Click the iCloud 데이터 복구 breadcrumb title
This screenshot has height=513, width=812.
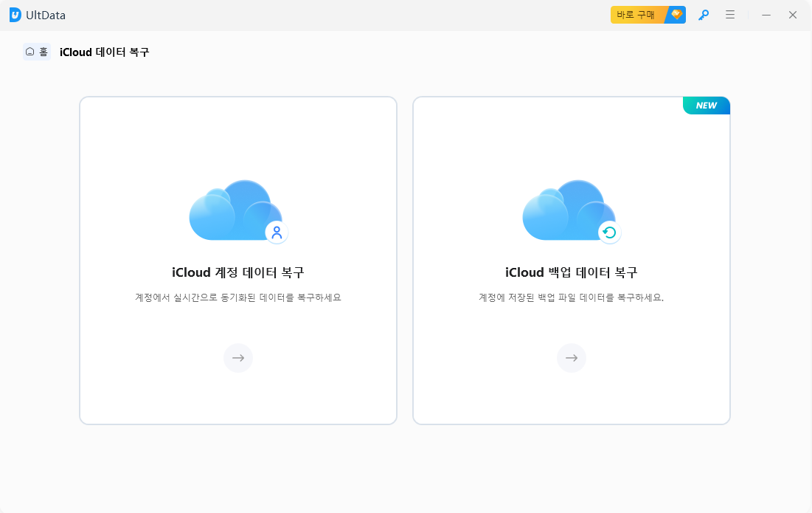(104, 52)
